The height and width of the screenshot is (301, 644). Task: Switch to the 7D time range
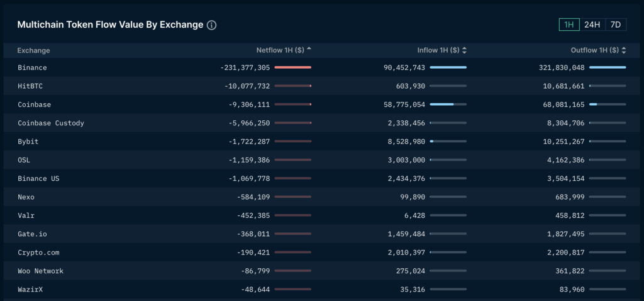615,25
